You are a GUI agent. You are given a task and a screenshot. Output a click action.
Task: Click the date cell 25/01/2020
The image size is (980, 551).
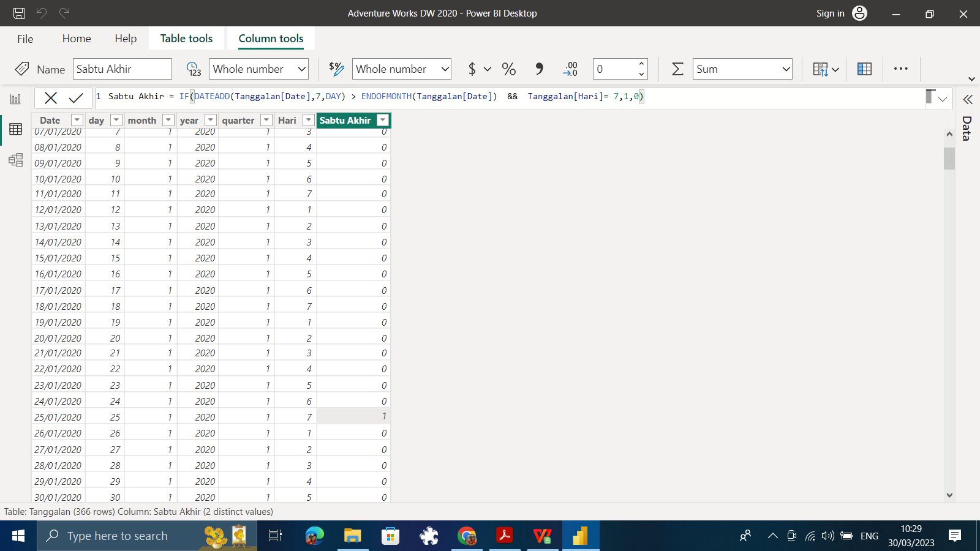click(58, 417)
